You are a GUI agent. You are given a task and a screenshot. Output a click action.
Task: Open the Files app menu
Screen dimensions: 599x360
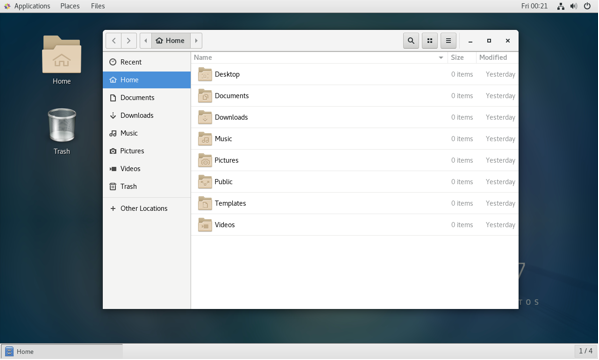(x=98, y=6)
